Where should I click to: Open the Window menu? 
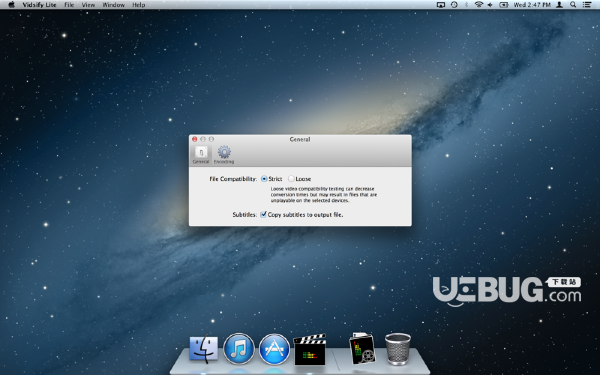[x=114, y=5]
